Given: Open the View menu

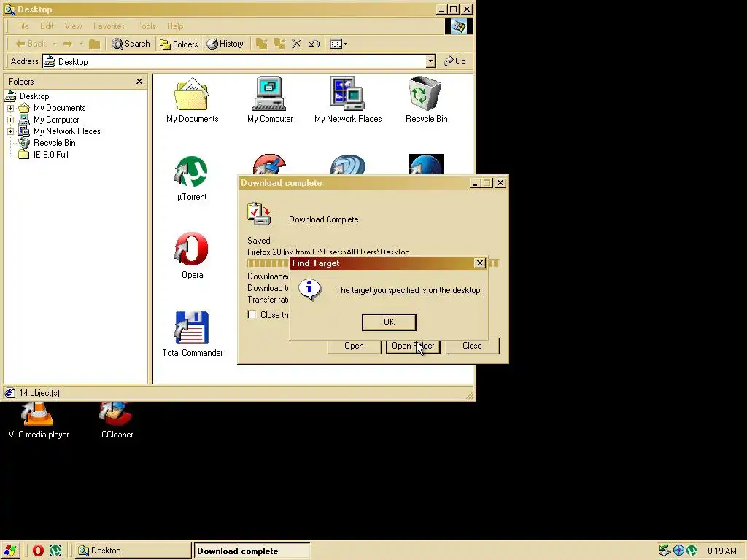Looking at the screenshot, I should [x=73, y=26].
